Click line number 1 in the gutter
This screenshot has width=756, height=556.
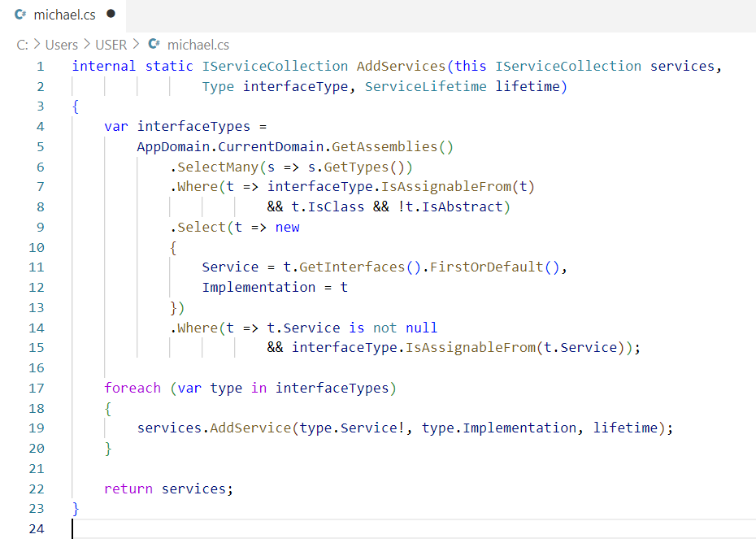pyautogui.click(x=41, y=66)
